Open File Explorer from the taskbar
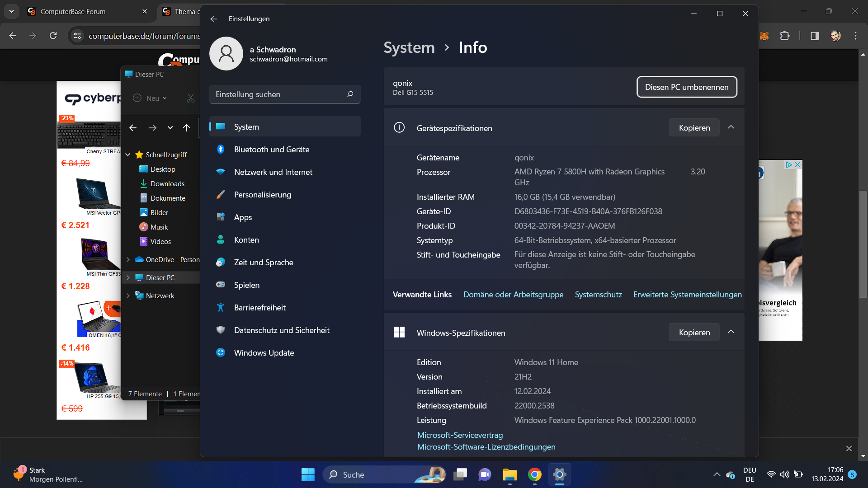The height and width of the screenshot is (488, 868). click(x=509, y=474)
